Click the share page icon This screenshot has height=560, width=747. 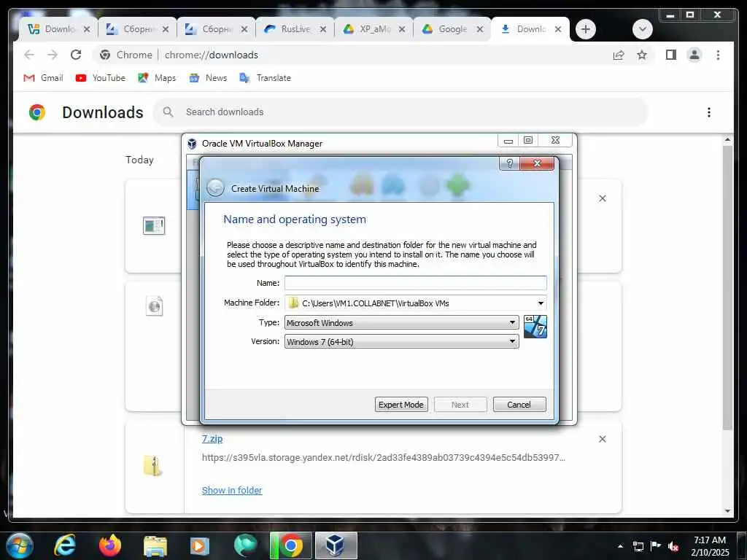point(619,55)
